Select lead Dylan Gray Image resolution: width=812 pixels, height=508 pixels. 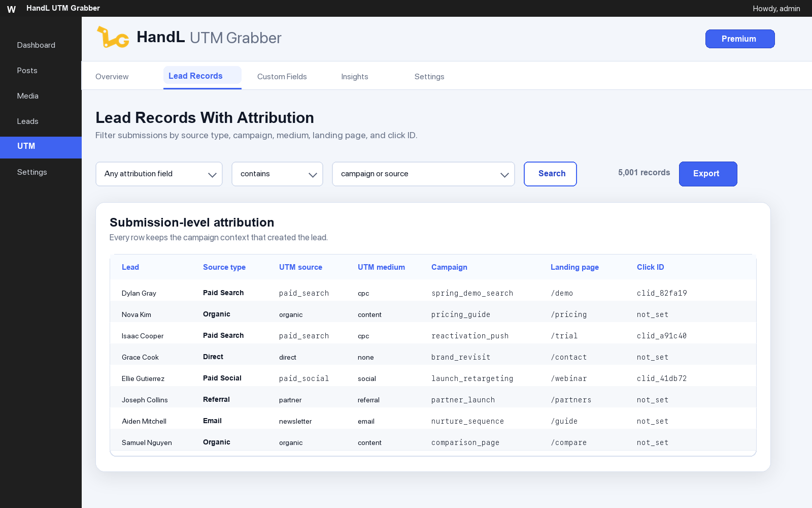139,293
